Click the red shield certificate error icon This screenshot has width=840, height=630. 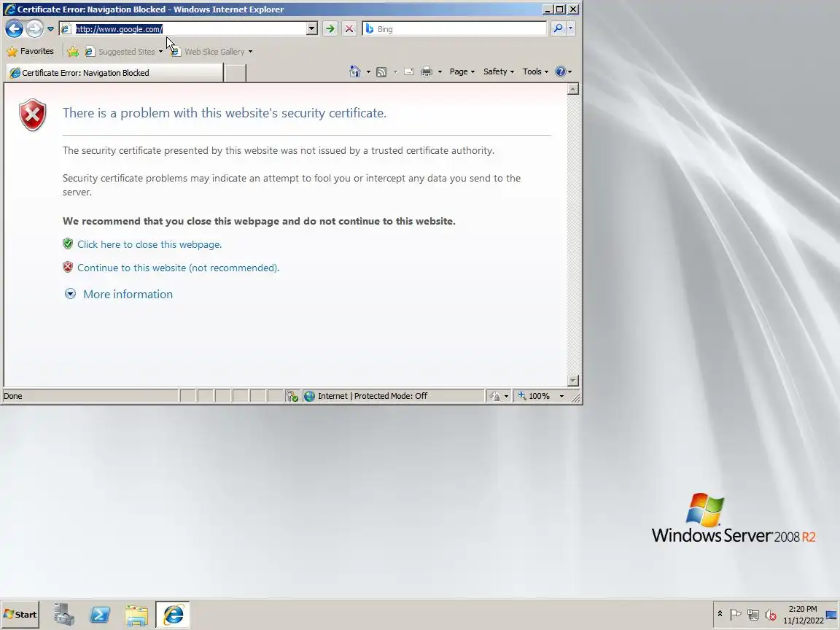33,114
